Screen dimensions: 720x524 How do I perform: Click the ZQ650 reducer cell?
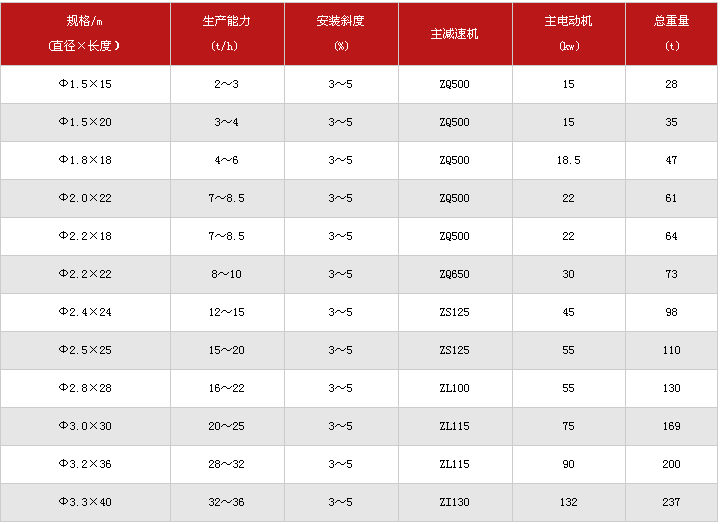[454, 274]
